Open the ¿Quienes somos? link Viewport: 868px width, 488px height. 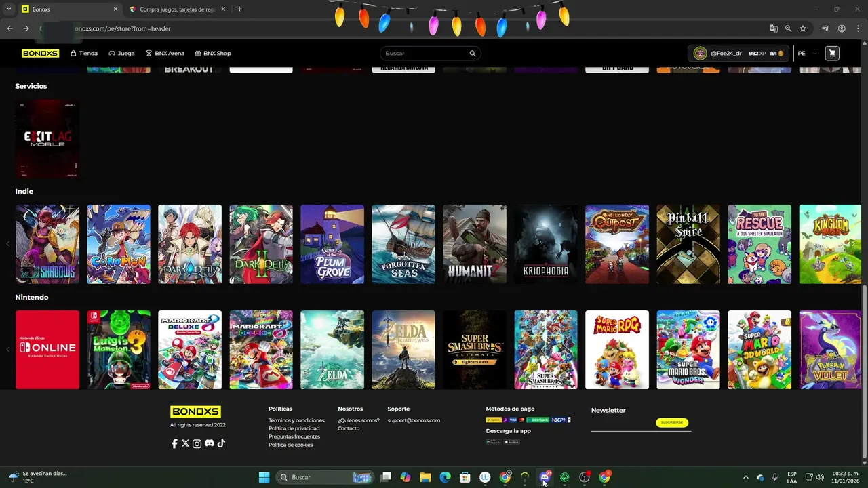coord(359,420)
